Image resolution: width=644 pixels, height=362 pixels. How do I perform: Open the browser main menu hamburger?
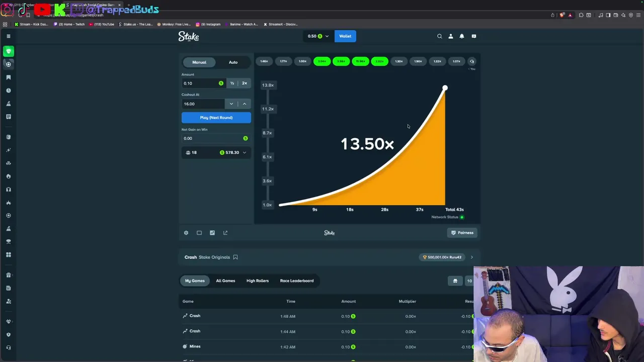pos(638,15)
